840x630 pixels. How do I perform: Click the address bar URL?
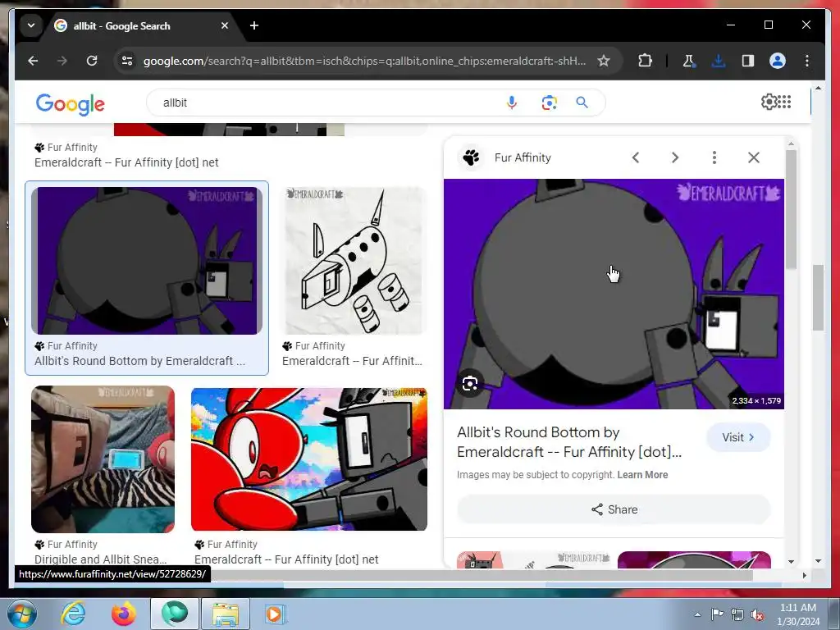[x=364, y=61]
